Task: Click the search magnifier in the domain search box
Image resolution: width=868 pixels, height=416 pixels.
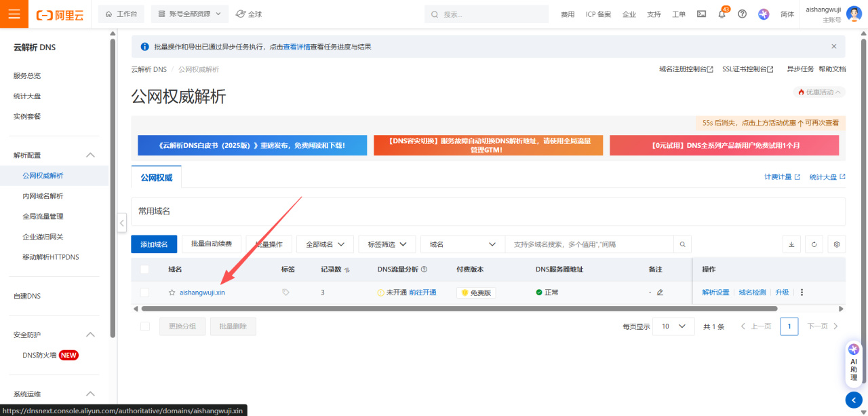Action: click(x=683, y=244)
